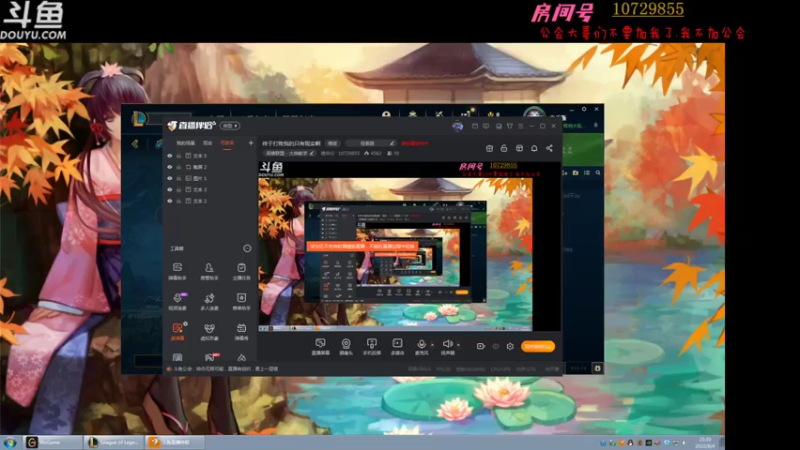Screen dimensions: 800x450
Task: Select the active orange scene tab
Action: point(227,143)
